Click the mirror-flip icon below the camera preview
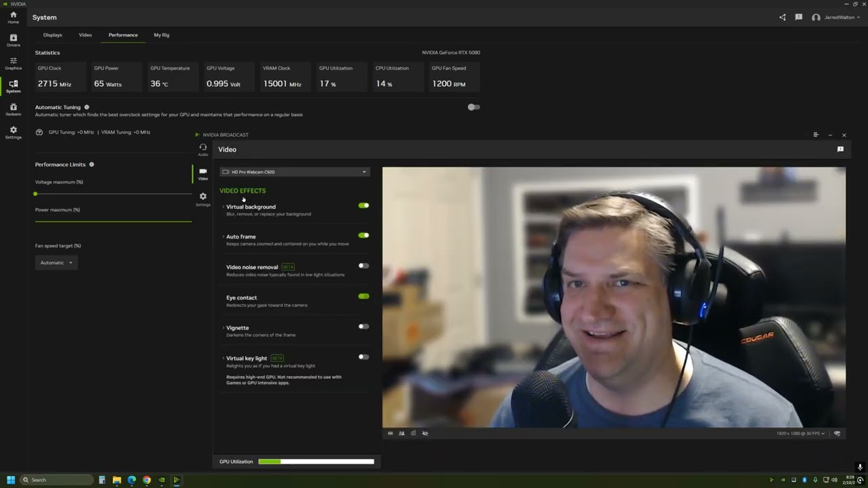 tap(390, 433)
